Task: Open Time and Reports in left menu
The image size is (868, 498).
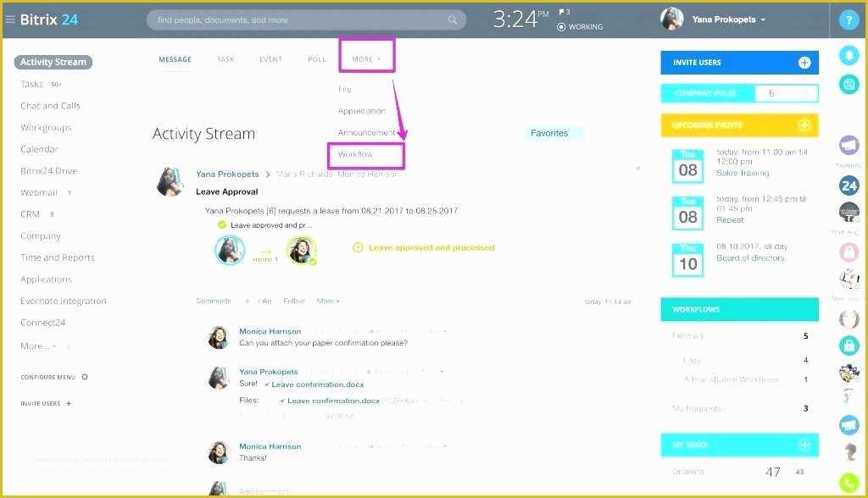Action: tap(58, 257)
